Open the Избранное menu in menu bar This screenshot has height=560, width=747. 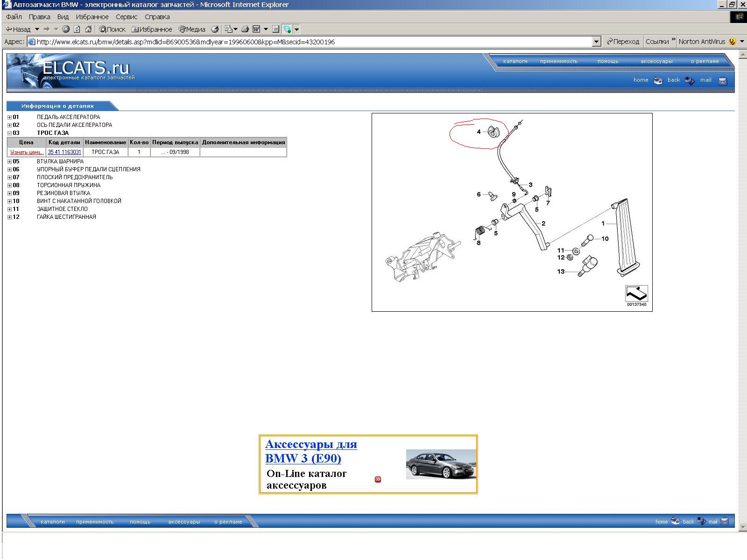tap(92, 17)
